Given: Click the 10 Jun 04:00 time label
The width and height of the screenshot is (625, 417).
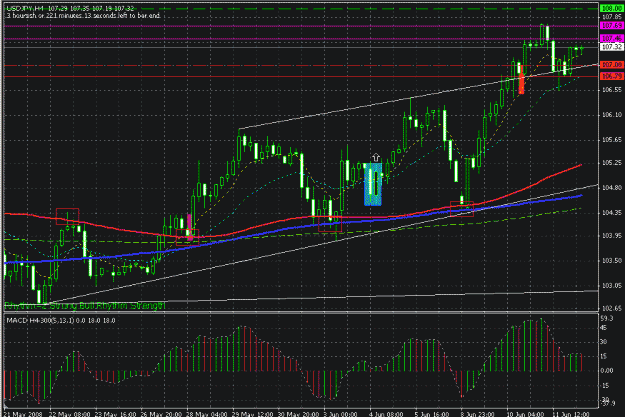Looking at the screenshot, I should (x=525, y=414).
